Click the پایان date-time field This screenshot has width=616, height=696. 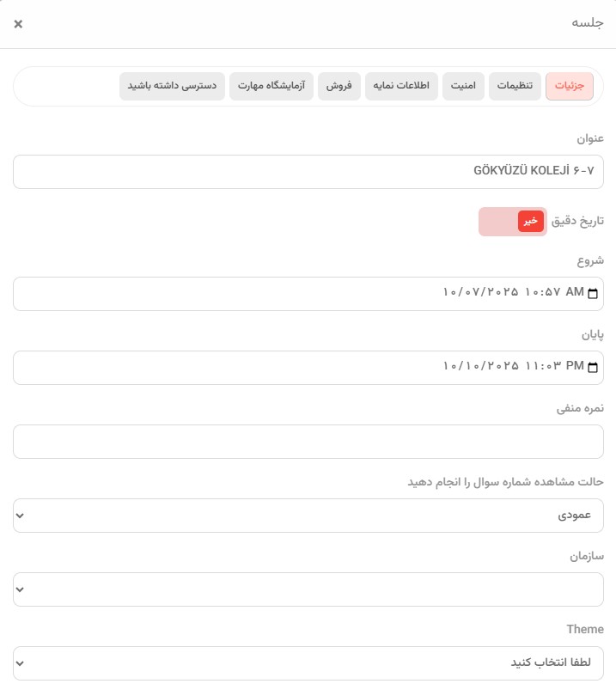pyautogui.click(x=308, y=368)
